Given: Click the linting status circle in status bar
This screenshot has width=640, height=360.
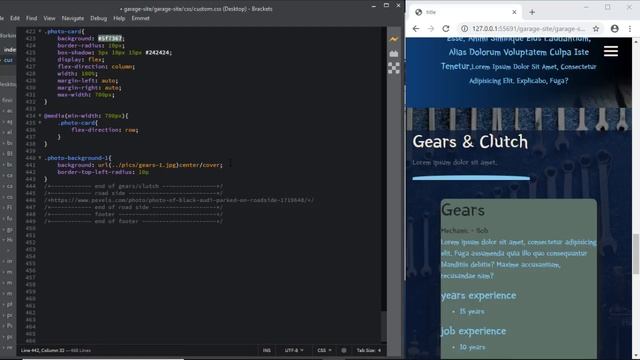Looking at the screenshot, I should point(344,350).
